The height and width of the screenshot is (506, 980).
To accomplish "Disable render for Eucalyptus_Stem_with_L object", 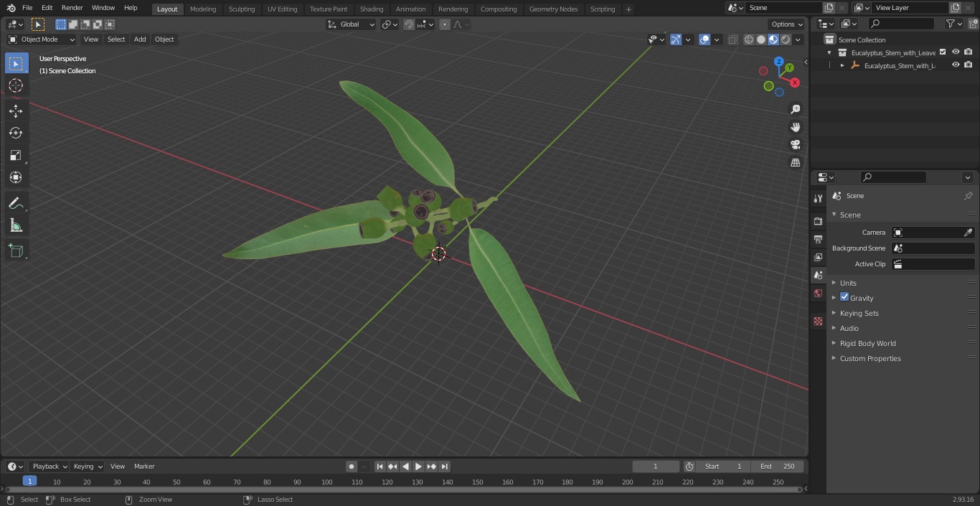I will point(969,65).
